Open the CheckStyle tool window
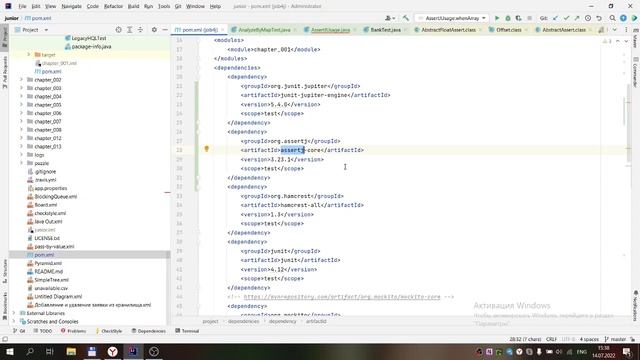This screenshot has width=640, height=360. (x=109, y=331)
